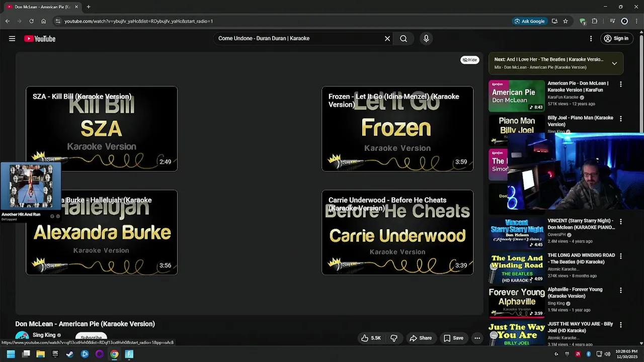Open media controls in browser toolbar

click(612, 21)
